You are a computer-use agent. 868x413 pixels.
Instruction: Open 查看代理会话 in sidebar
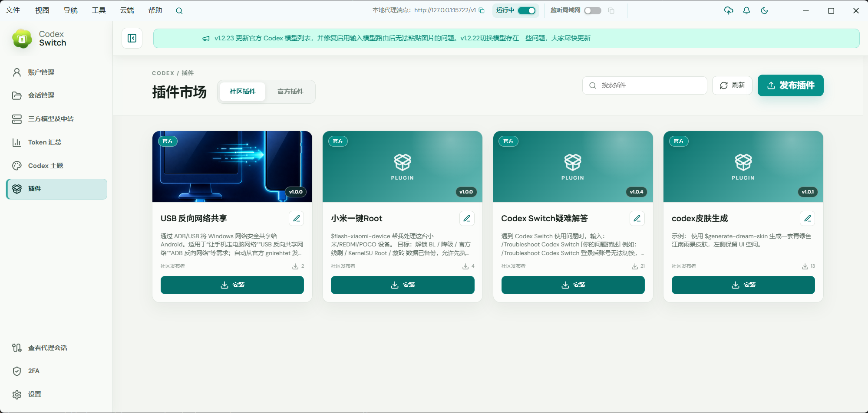point(56,348)
